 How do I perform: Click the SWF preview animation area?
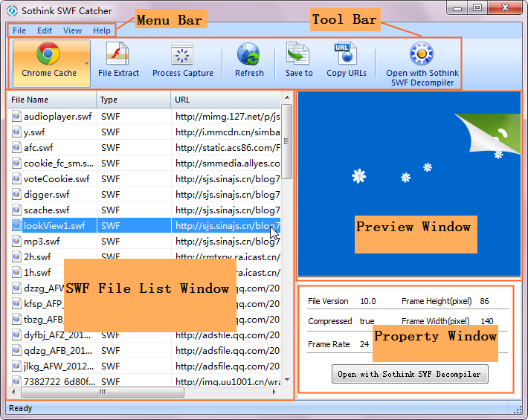click(x=409, y=184)
